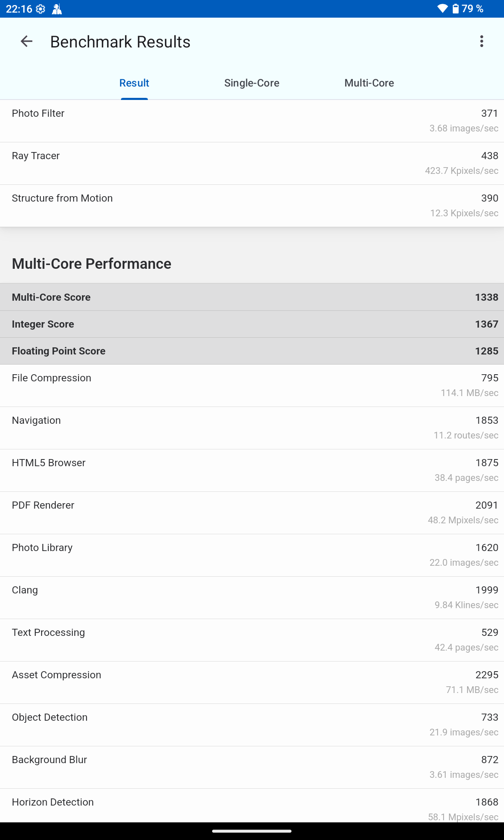Tap the notification icon beside the gear
Viewport: 504px width, 840px height.
coord(57,9)
